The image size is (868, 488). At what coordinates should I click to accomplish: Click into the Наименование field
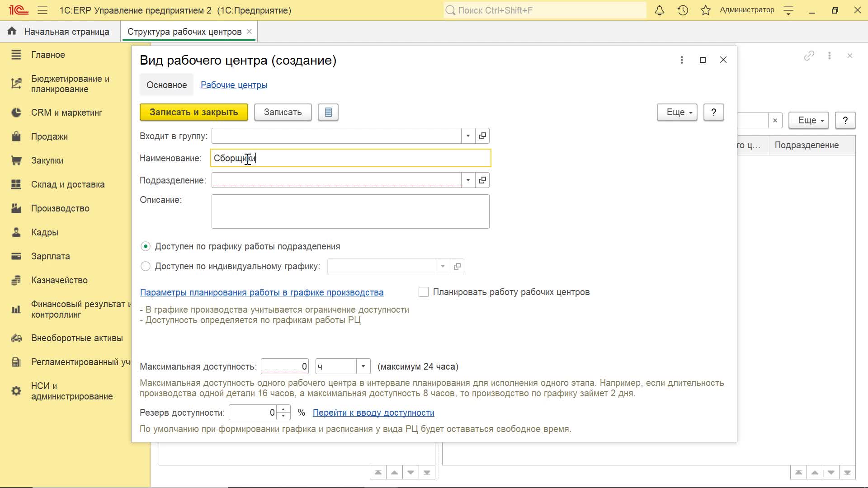pyautogui.click(x=351, y=158)
